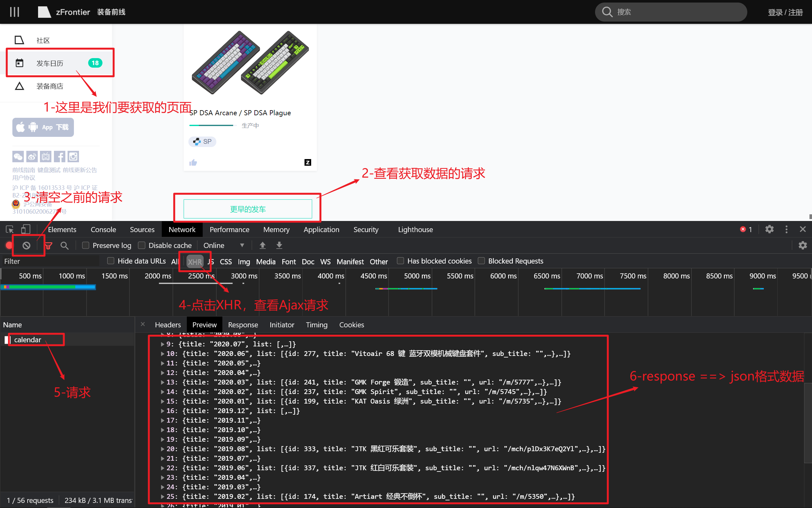This screenshot has height=508, width=812.
Task: Open DevTools three-dot customize menu
Action: [787, 230]
